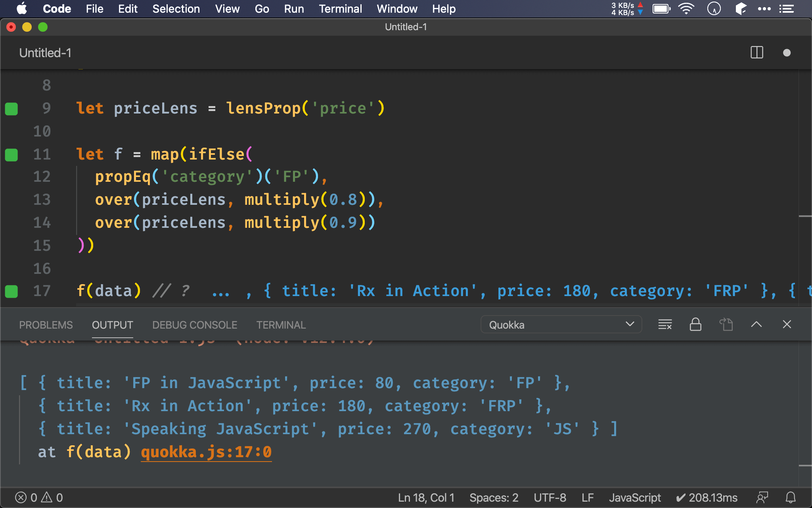This screenshot has height=508, width=812.
Task: Open the Terminal menu
Action: pos(339,9)
